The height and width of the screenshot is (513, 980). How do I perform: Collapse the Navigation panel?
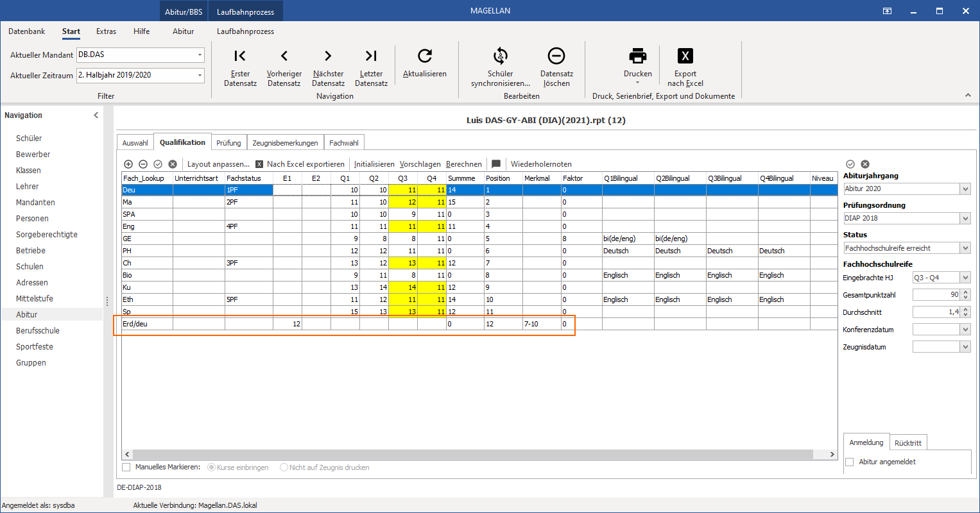point(96,115)
